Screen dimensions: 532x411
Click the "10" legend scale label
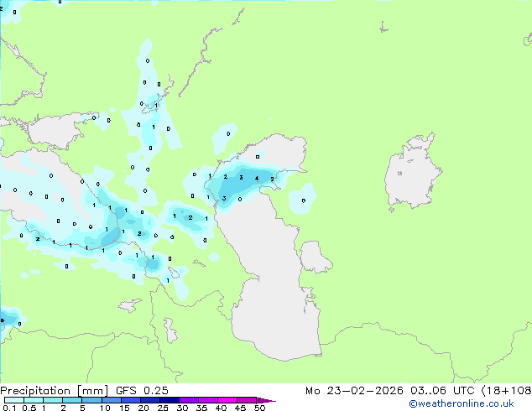[x=105, y=408]
